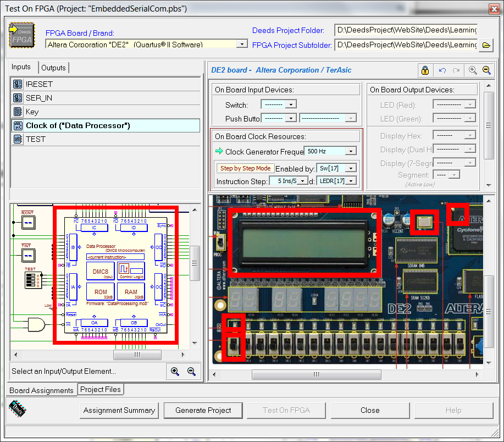Click the redo arrow in board toolbar
Viewport: 504px width, 442px height.
[456, 70]
